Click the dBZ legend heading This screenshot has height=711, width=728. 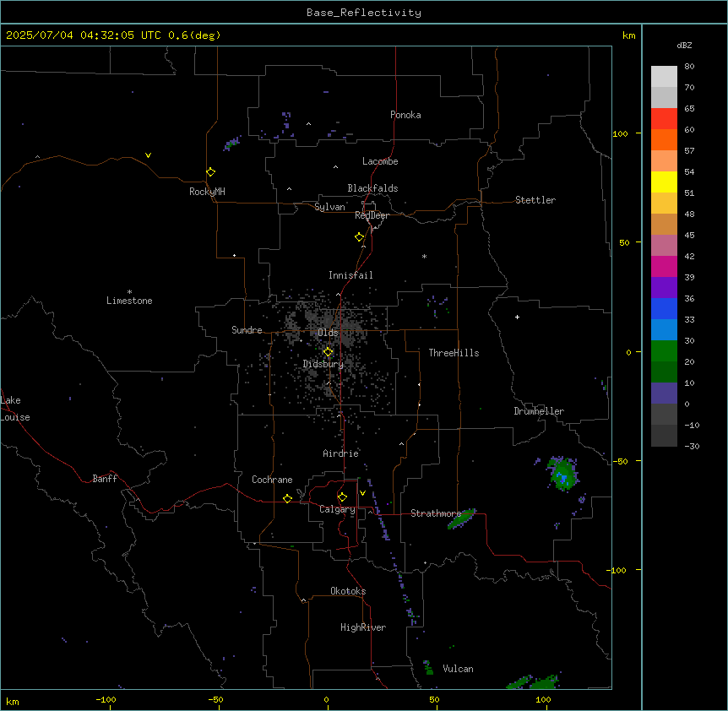click(684, 45)
